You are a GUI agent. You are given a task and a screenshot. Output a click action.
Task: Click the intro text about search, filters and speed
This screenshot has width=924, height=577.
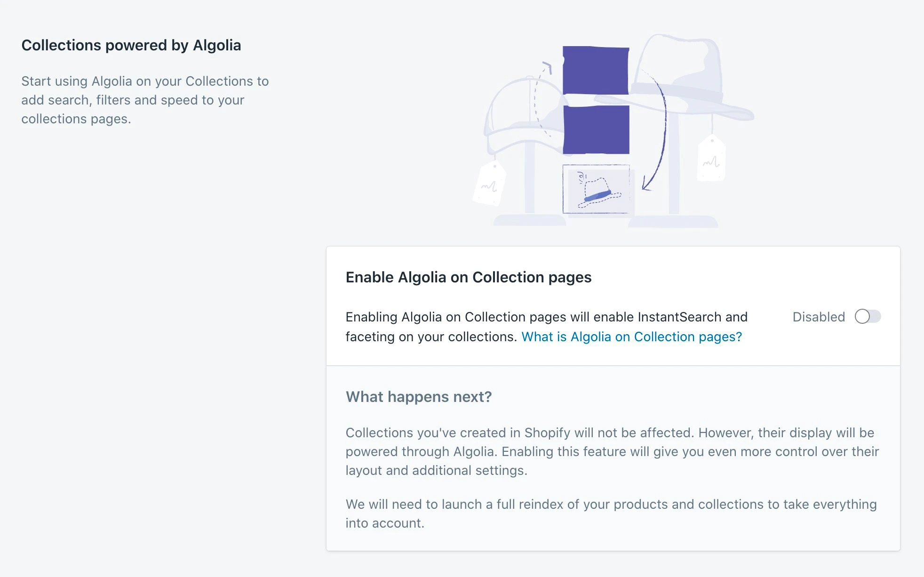pos(145,100)
